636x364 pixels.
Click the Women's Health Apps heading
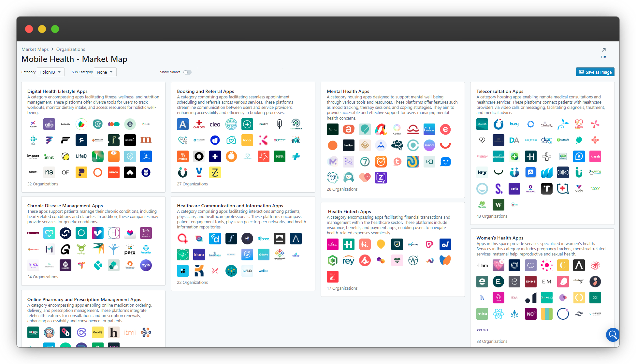click(499, 238)
